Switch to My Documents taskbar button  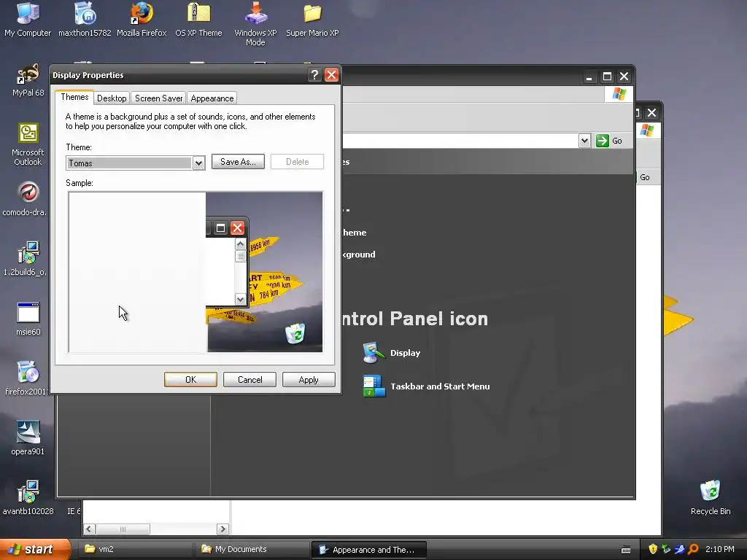tap(252, 549)
